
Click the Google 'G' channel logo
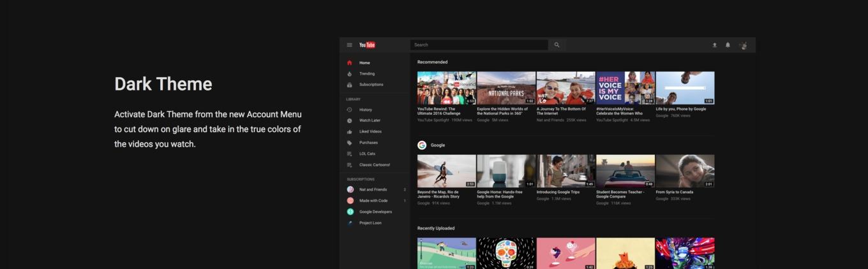[422, 145]
